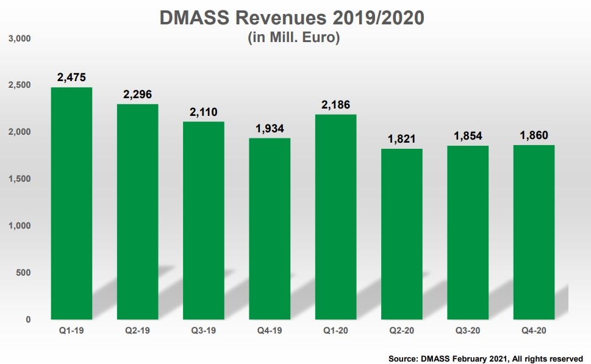Select the 1,860 data label
The width and height of the screenshot is (591, 364).
click(x=534, y=135)
